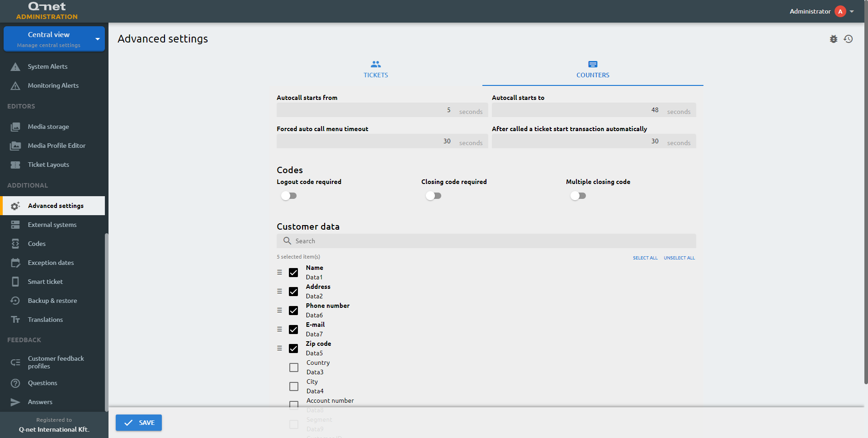Edit Autocall starts from seconds field

(382, 110)
